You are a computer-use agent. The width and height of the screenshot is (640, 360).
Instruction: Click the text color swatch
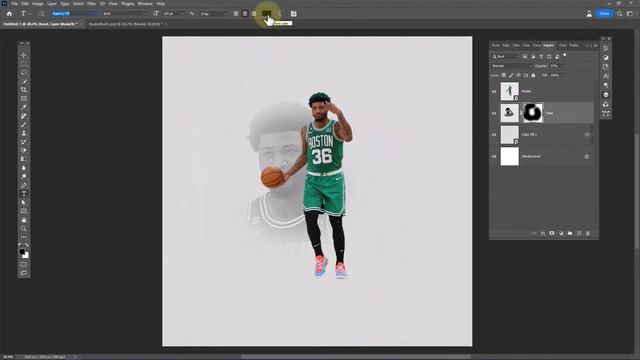tap(266, 13)
